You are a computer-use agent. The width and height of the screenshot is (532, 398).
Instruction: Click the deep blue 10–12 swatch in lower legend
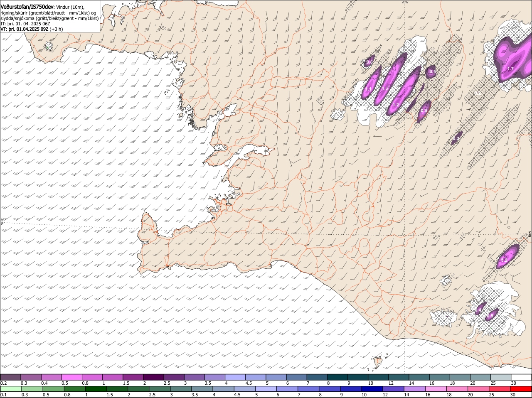[372, 389]
